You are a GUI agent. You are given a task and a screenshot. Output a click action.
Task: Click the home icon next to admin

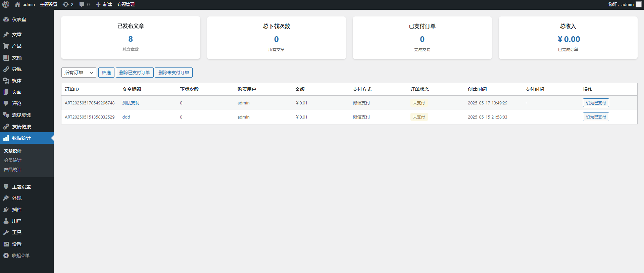pyautogui.click(x=17, y=4)
